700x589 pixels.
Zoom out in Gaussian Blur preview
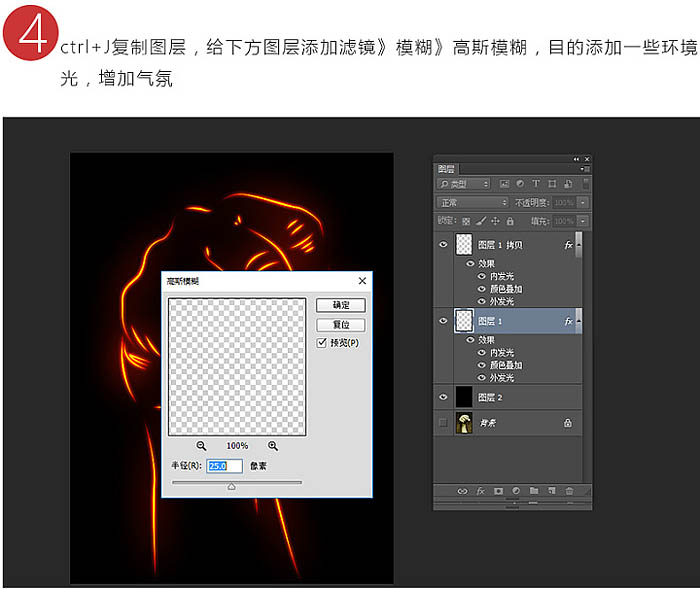[201, 446]
